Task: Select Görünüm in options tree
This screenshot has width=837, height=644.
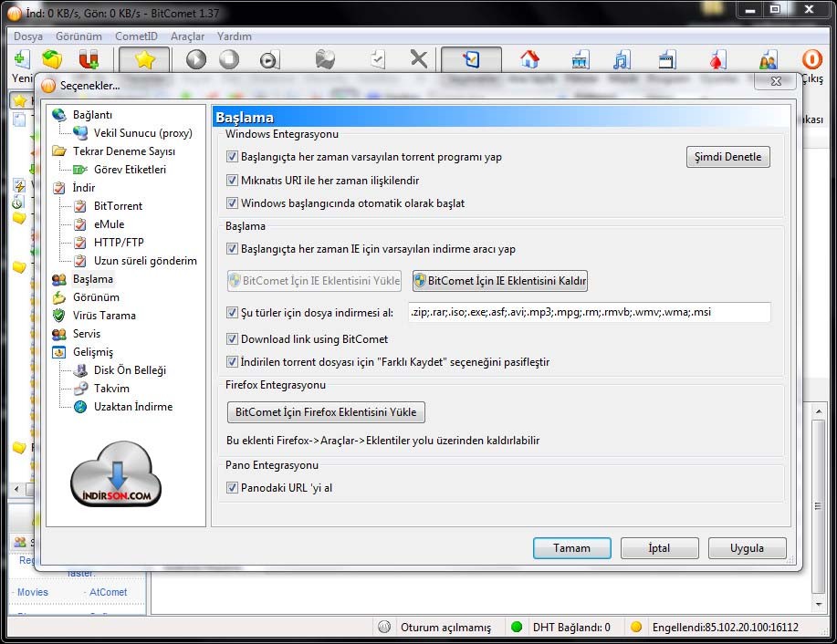Action: 96,297
